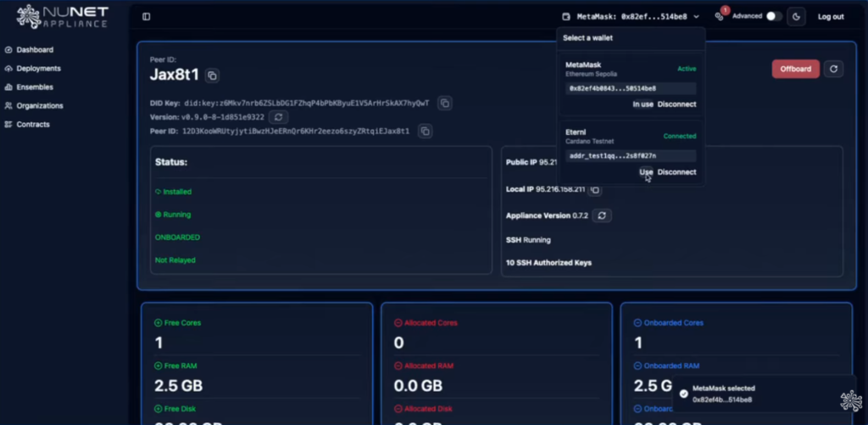Click the Onboarded RAM icon
Screen dimensions: 868x425
click(637, 366)
